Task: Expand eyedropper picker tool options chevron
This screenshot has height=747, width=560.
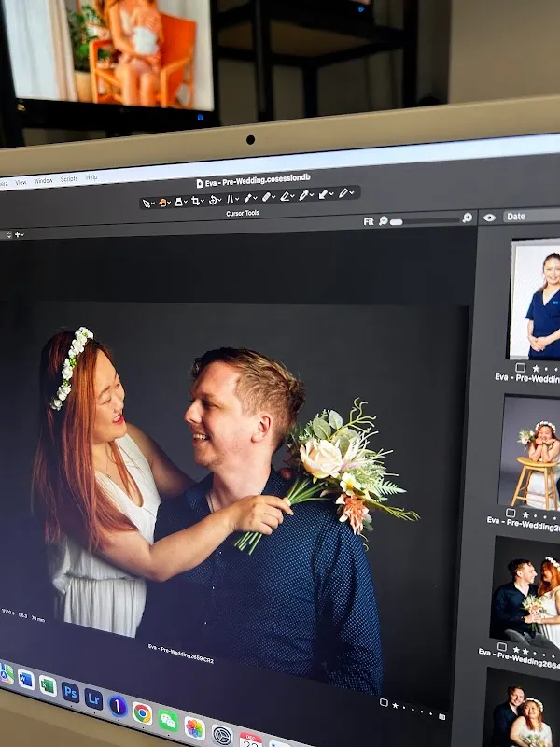Action: coord(312,194)
